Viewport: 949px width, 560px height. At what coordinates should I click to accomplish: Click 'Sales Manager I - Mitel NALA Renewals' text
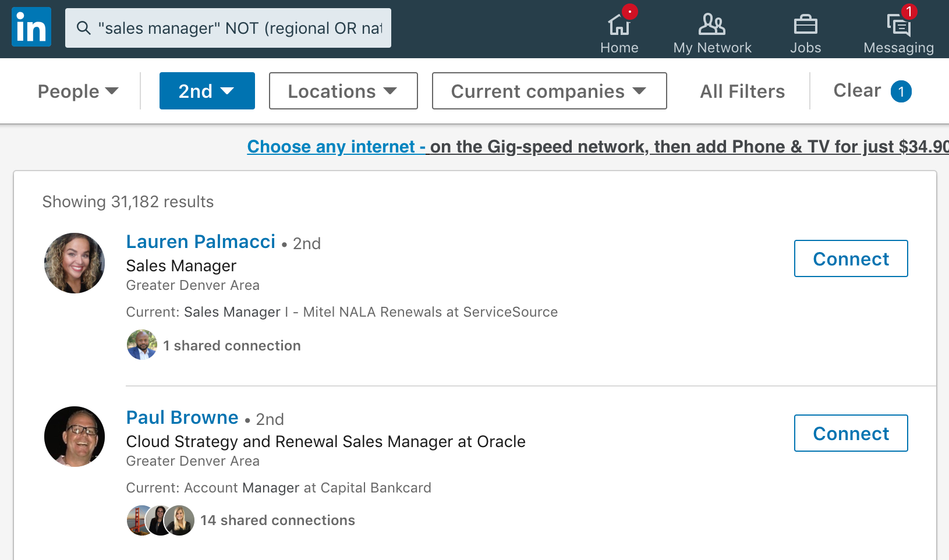click(x=313, y=312)
